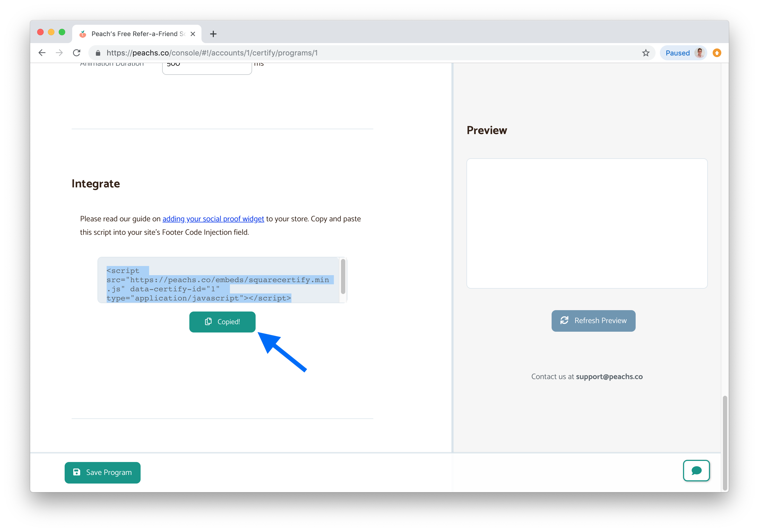
Task: Open the chat support bubble
Action: point(696,471)
